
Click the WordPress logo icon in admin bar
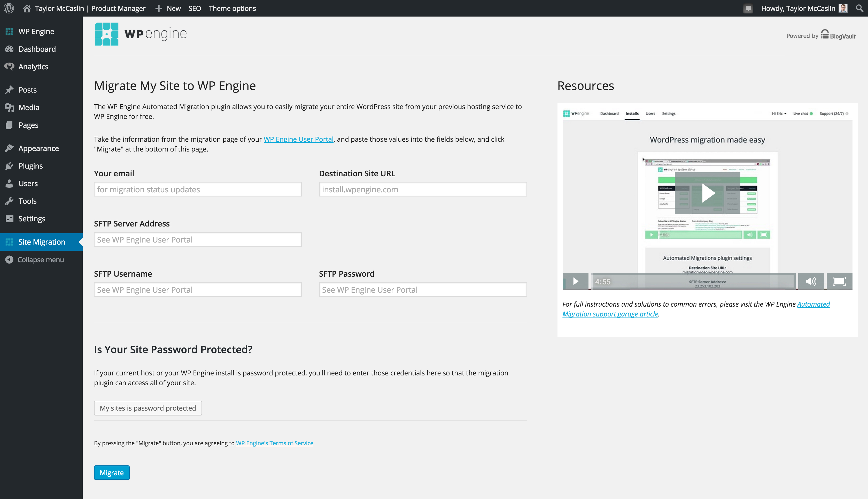tap(9, 8)
